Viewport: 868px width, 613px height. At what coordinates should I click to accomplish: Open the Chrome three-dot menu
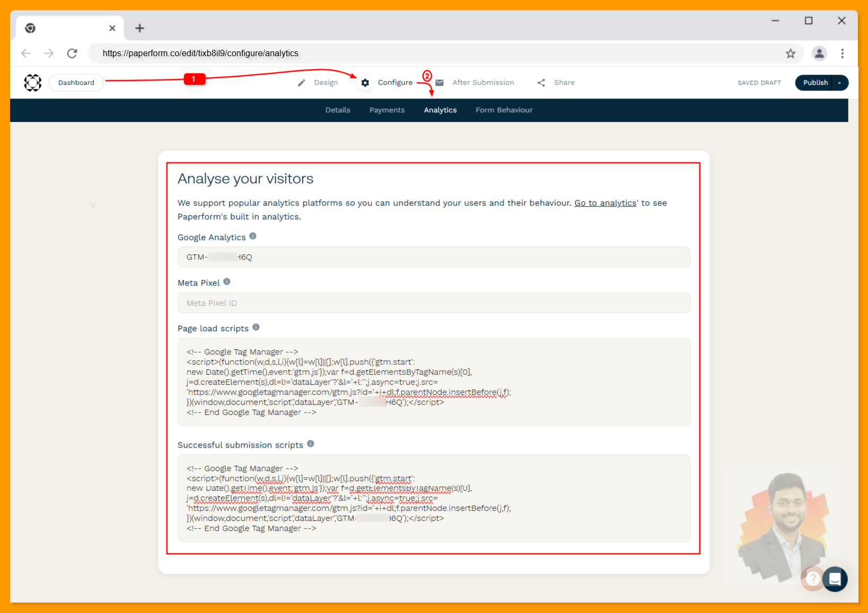click(x=843, y=53)
